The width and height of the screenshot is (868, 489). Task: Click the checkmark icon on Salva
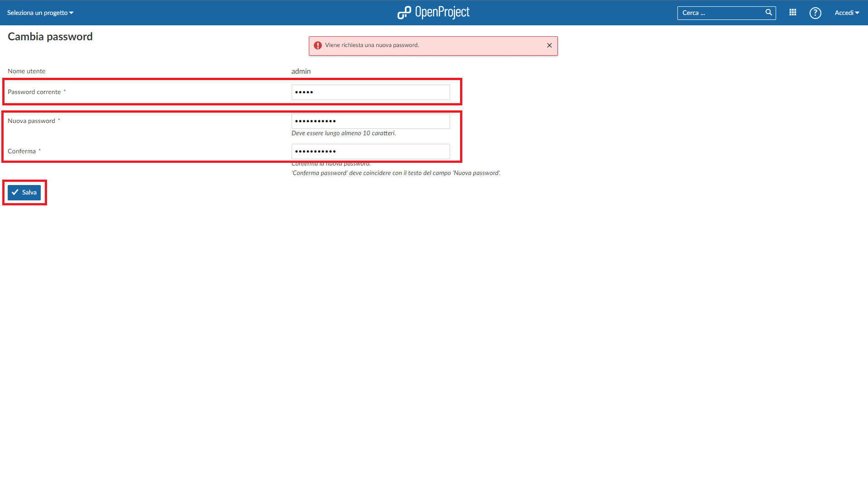coord(15,192)
